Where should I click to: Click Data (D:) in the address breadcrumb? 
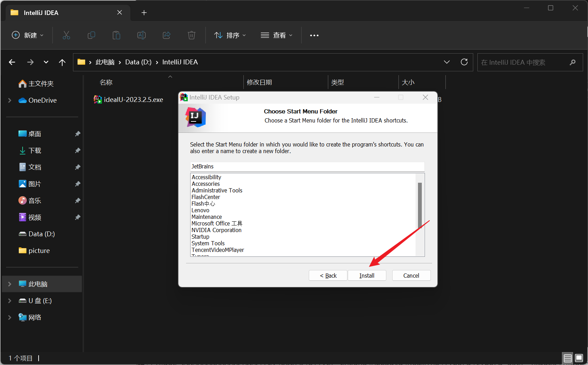click(138, 62)
